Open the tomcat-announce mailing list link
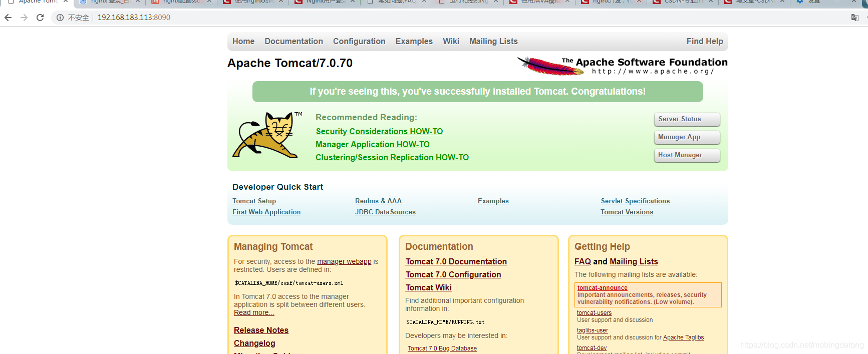The height and width of the screenshot is (354, 868). click(x=603, y=288)
